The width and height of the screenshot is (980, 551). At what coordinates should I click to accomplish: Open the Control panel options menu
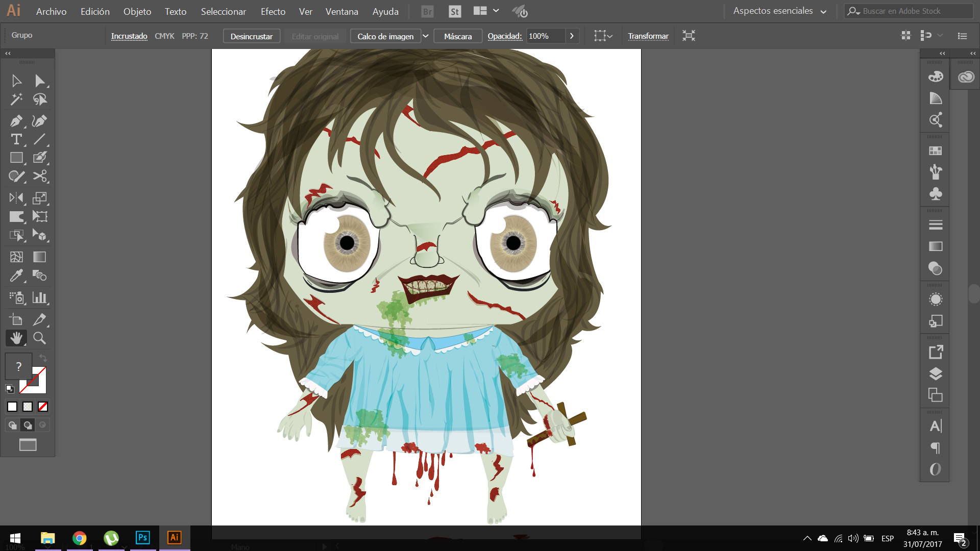click(x=962, y=36)
